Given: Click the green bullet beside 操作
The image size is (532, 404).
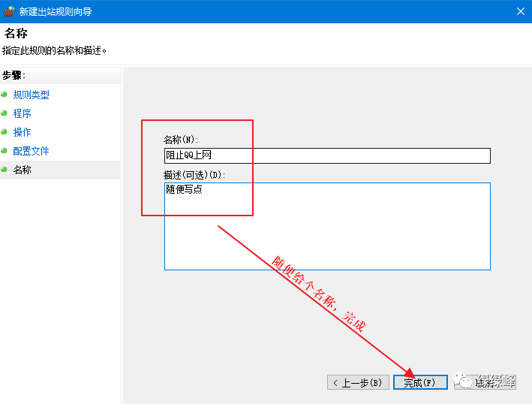Looking at the screenshot, I should [x=4, y=131].
